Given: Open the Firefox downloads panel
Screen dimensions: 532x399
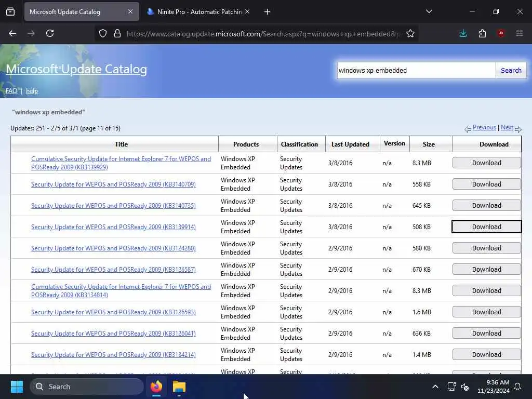Looking at the screenshot, I should pos(463,33).
